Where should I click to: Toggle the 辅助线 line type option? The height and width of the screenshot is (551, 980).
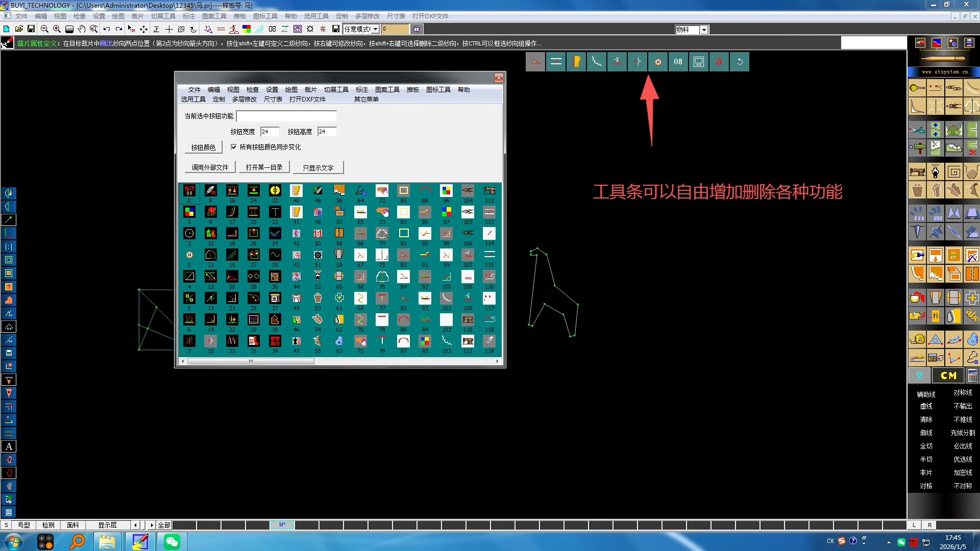[x=926, y=394]
